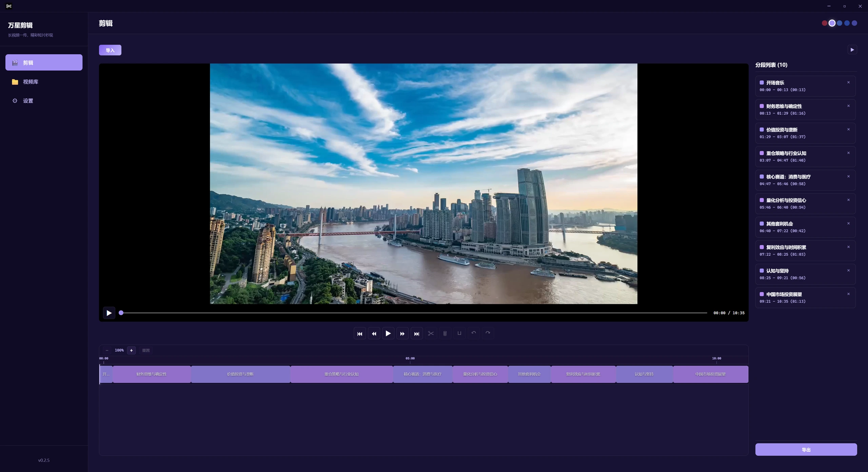Remove the 量化分析与投资信心 segment with its X
868x472 pixels.
pos(849,200)
